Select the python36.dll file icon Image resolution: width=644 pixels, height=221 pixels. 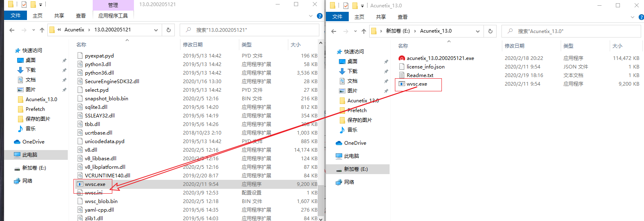pos(80,73)
